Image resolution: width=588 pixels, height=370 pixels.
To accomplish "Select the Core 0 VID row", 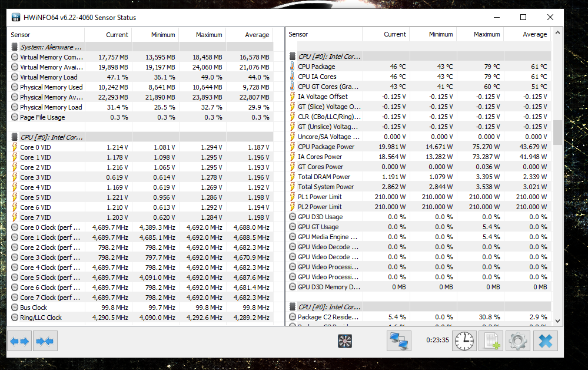I will point(35,147).
